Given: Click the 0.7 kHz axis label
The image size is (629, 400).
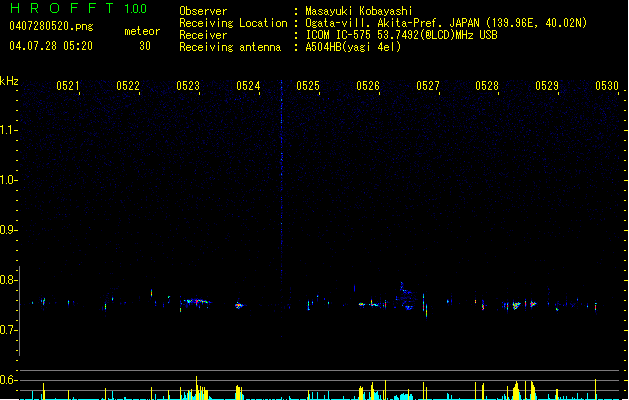Looking at the screenshot, I should tap(8, 330).
